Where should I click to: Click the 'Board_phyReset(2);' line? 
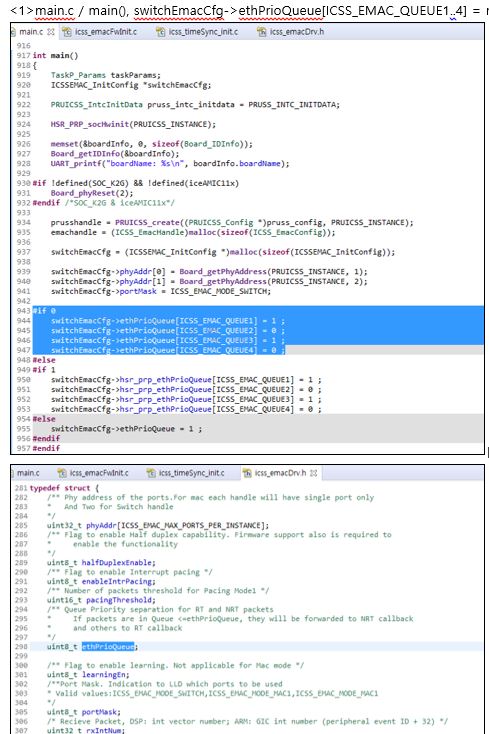pos(92,193)
